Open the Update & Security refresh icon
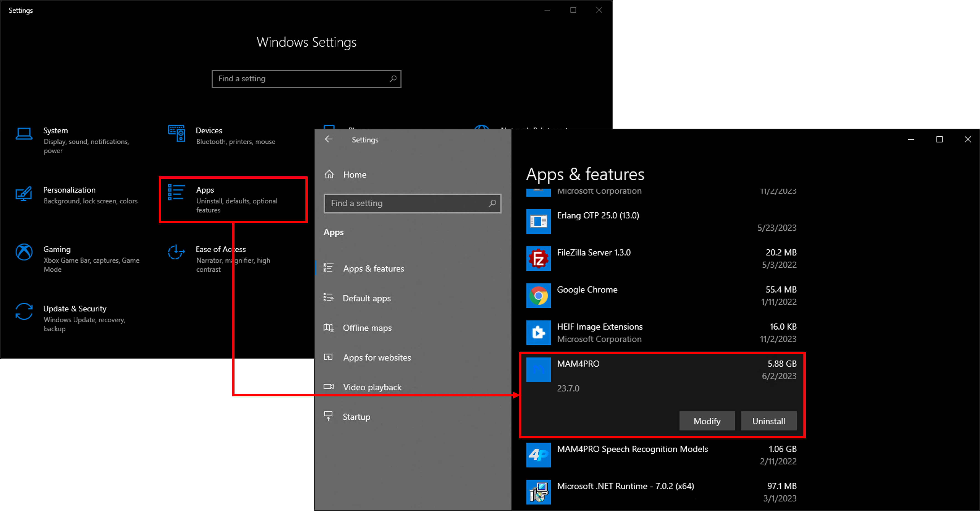980x511 pixels. pos(24,312)
